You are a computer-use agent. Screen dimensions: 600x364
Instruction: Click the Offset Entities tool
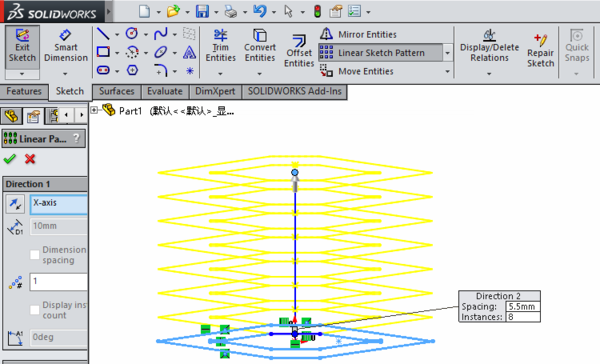tap(299, 51)
